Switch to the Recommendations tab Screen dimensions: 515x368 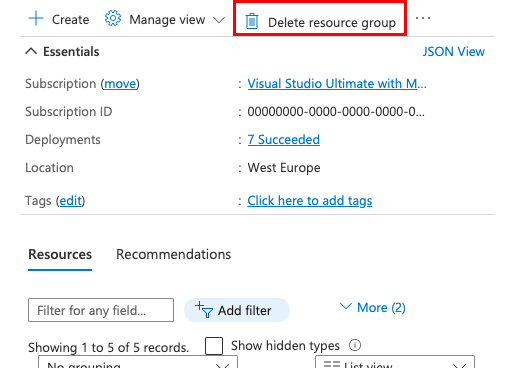[173, 254]
